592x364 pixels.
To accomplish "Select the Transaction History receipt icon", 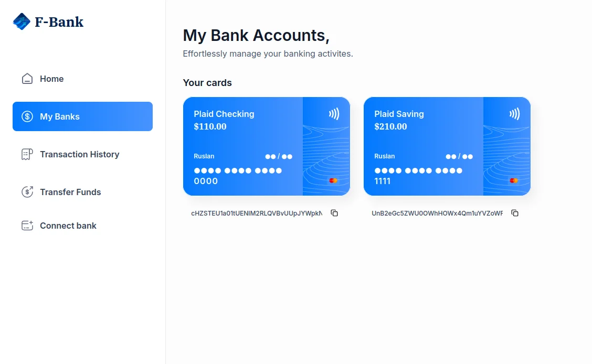I will (27, 154).
